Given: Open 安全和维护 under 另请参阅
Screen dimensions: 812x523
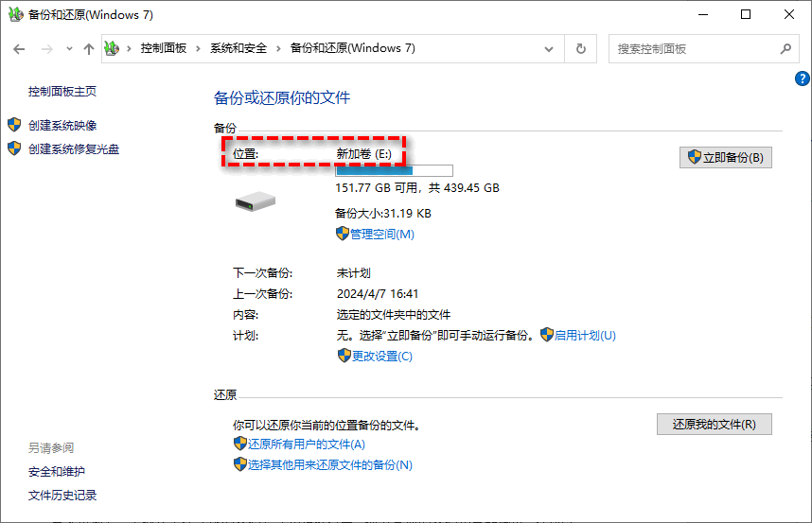Looking at the screenshot, I should coord(57,472).
